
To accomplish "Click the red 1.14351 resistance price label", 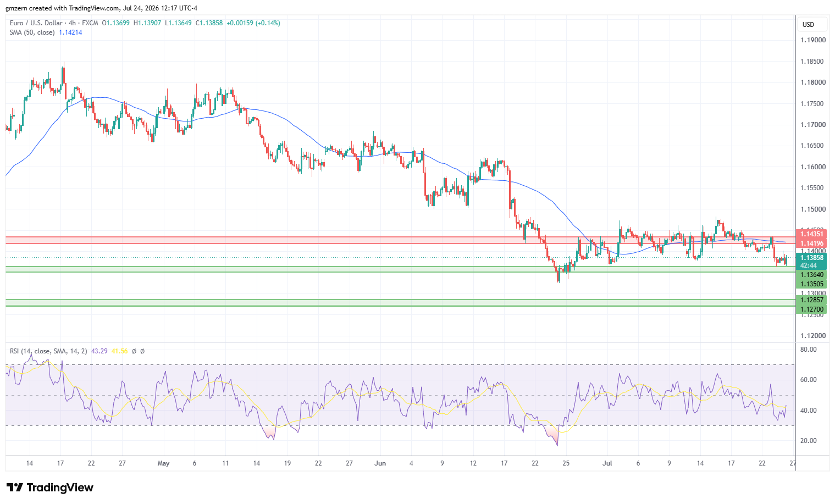I will 811,234.
